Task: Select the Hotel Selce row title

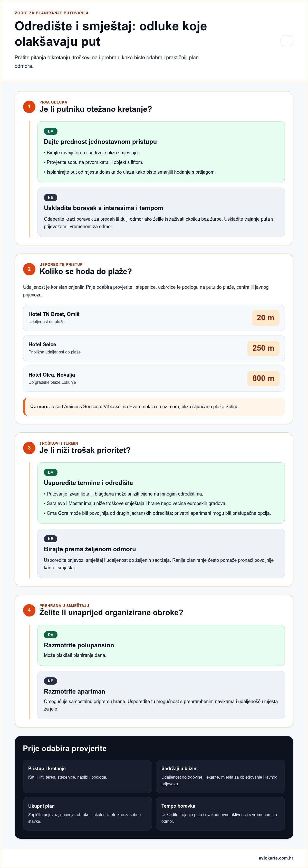Action: coord(42,344)
